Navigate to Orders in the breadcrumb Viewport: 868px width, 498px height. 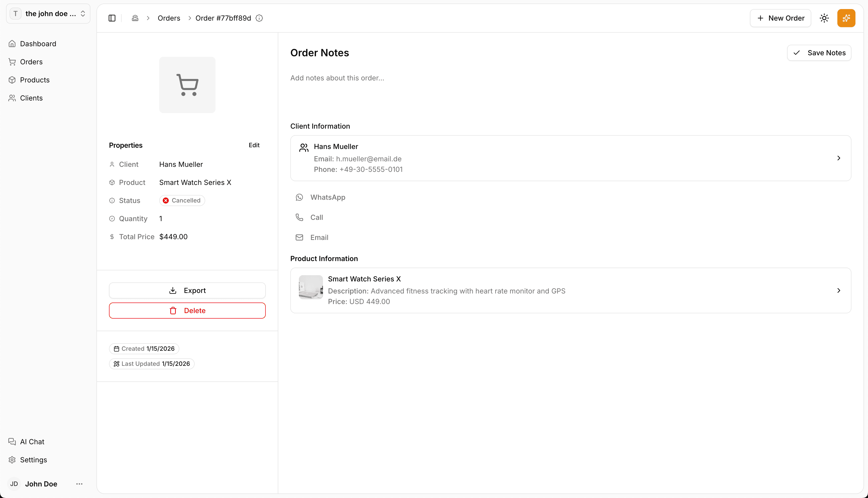(169, 18)
